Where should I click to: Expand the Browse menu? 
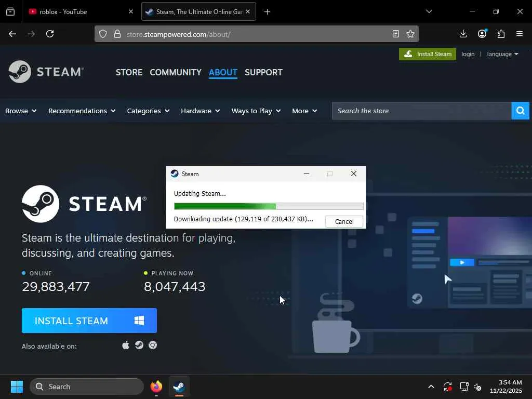[x=21, y=111]
